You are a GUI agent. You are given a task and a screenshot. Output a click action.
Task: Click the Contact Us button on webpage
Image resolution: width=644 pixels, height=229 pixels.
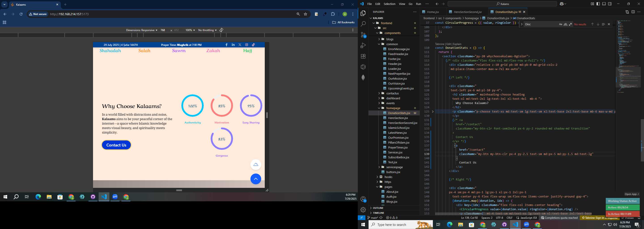[x=116, y=145]
